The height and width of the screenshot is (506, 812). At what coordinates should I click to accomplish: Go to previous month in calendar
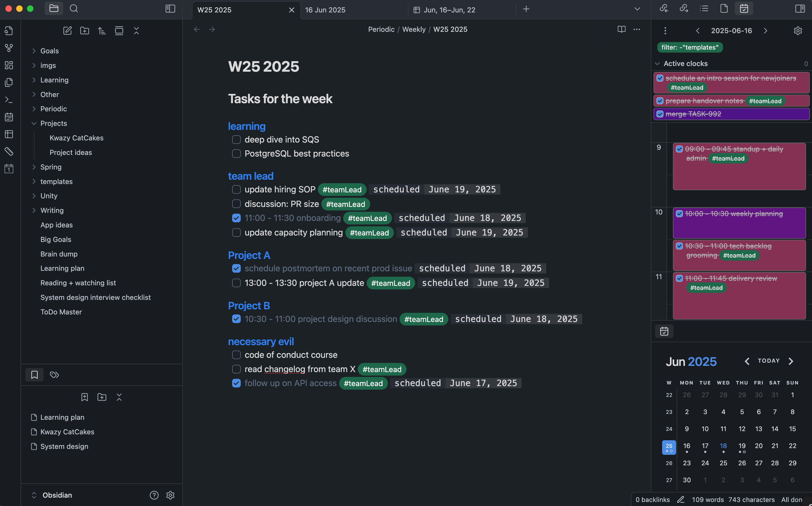[x=747, y=361]
